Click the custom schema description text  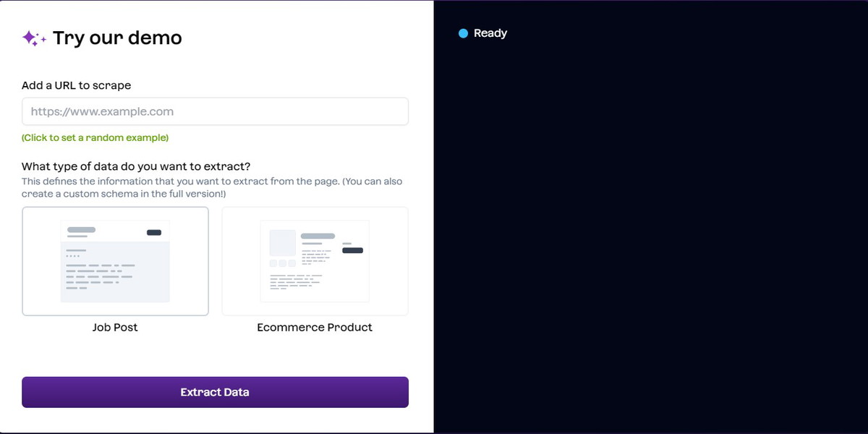212,187
